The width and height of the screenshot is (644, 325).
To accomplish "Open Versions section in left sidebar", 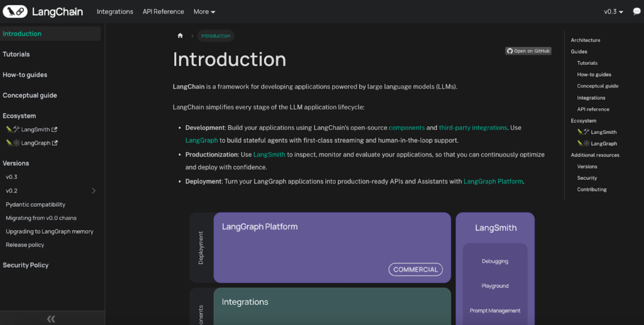I will 16,163.
